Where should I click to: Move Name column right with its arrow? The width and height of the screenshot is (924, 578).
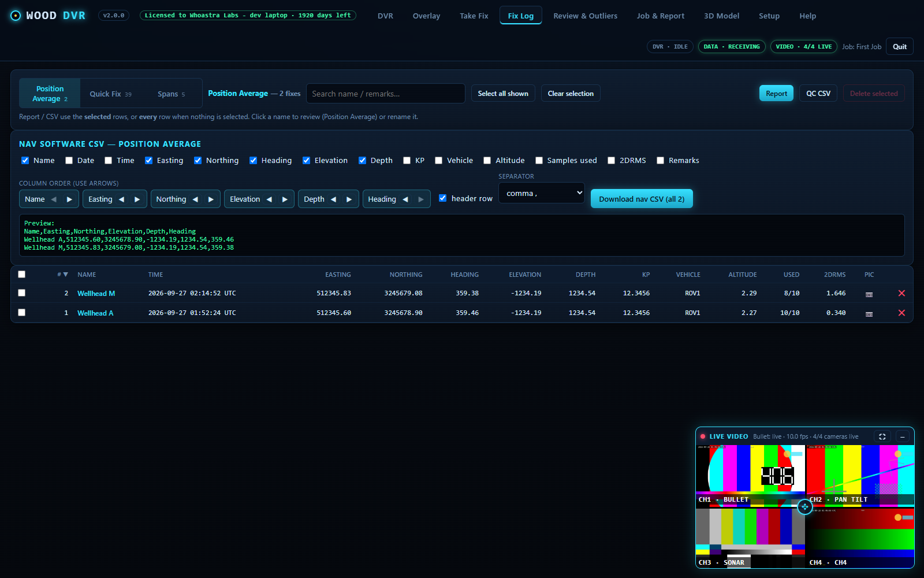click(x=69, y=199)
